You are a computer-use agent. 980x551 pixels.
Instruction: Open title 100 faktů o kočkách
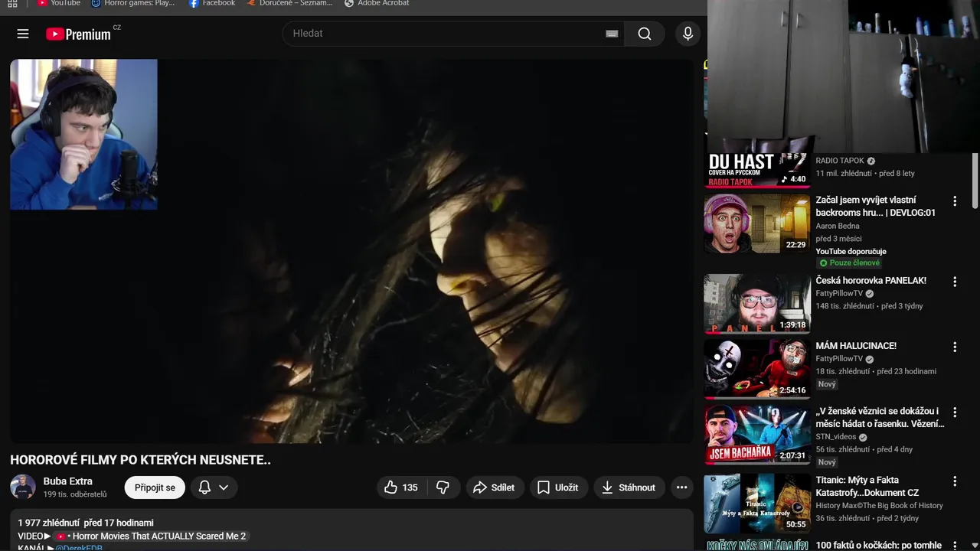click(x=878, y=546)
